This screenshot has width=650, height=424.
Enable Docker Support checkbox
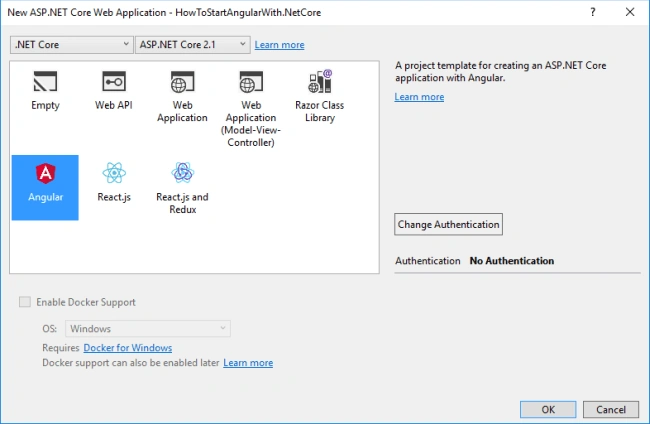(25, 302)
